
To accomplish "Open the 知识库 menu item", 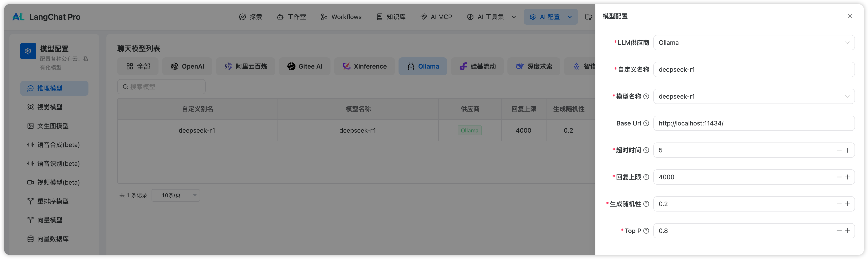I will tap(391, 17).
